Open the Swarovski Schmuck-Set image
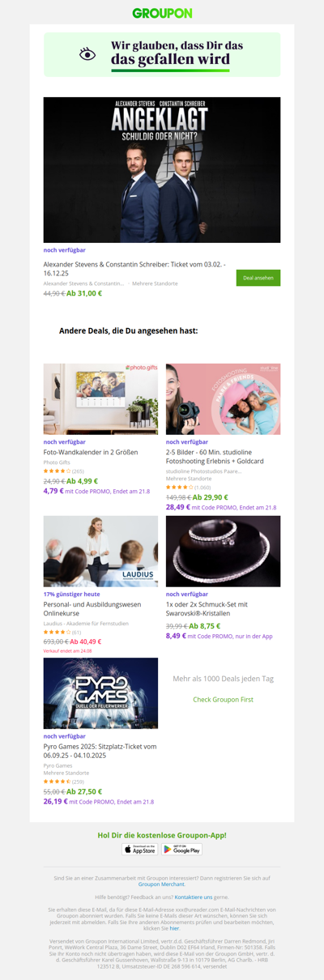 click(x=223, y=552)
